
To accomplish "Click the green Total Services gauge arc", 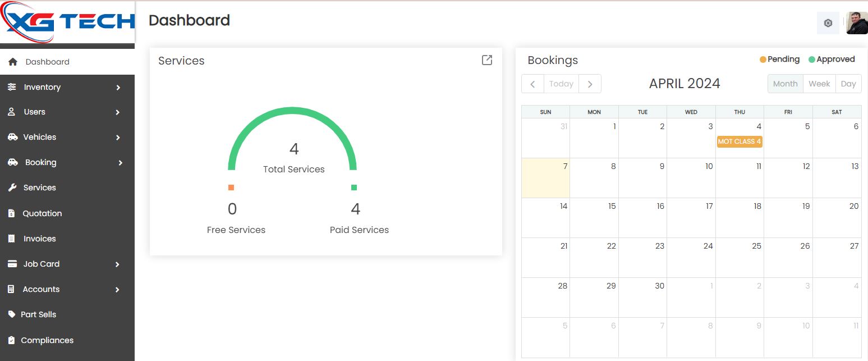I will 292,111.
